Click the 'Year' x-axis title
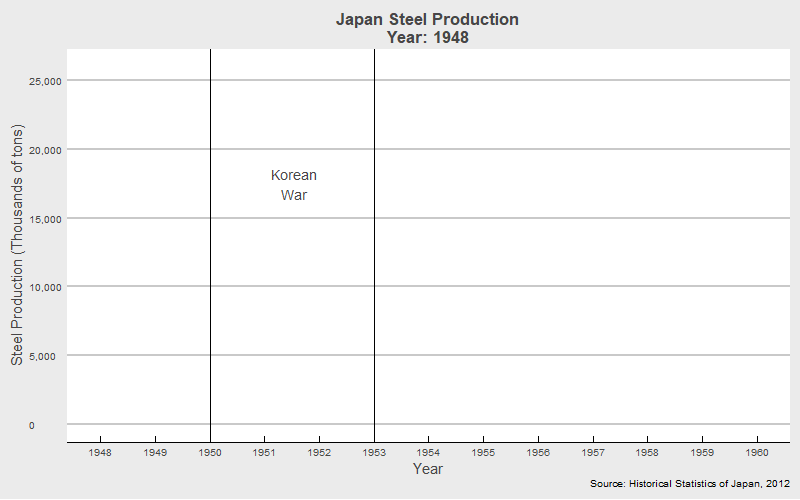The image size is (800, 500). coord(428,469)
